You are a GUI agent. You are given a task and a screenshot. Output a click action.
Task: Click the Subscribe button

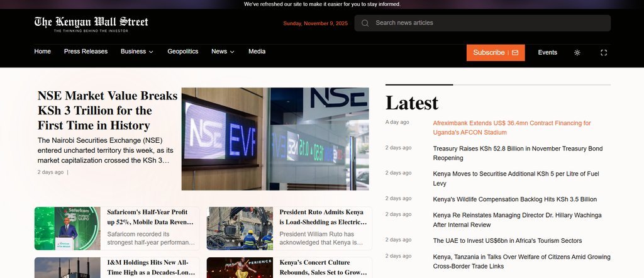pos(496,53)
